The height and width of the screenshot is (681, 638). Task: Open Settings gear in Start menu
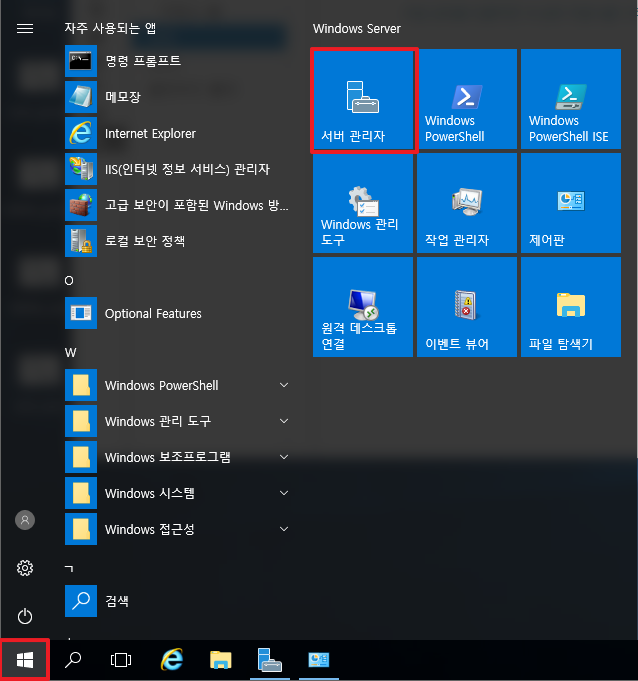pos(25,568)
